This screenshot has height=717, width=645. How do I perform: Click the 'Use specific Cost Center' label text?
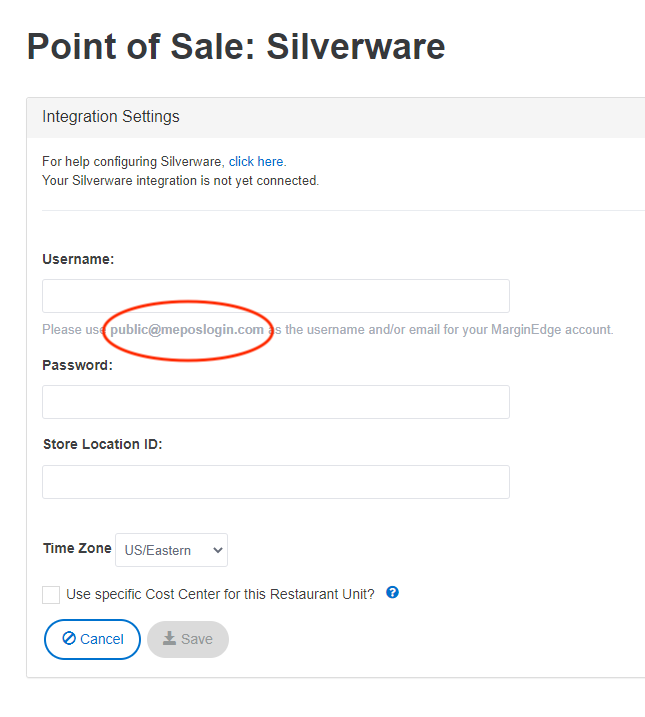[x=220, y=594]
